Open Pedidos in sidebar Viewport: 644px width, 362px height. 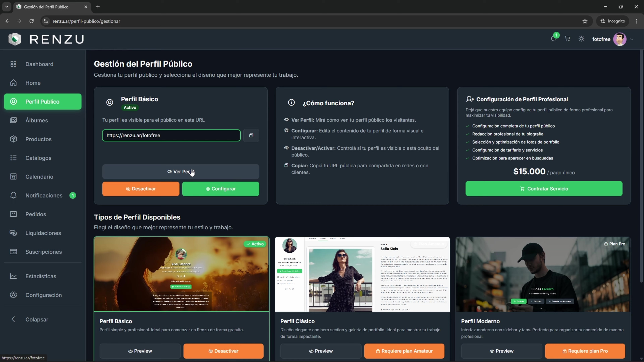pos(43,214)
